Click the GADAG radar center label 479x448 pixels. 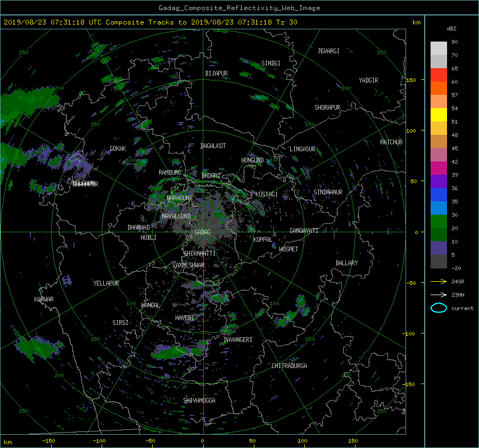203,232
